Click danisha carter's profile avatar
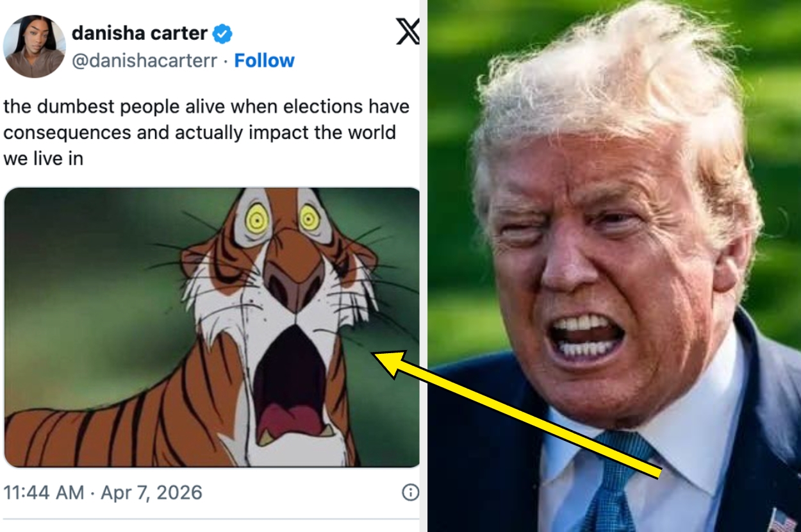Screen dimensions: 801x532 click(34, 46)
